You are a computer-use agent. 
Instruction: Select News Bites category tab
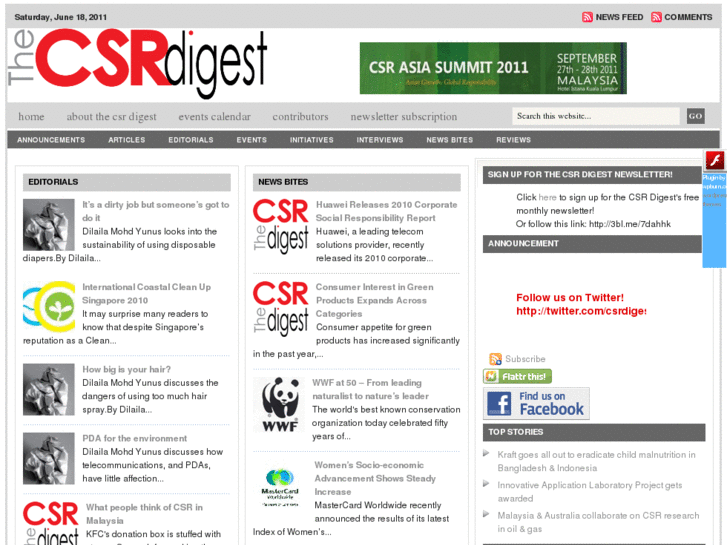click(x=450, y=140)
